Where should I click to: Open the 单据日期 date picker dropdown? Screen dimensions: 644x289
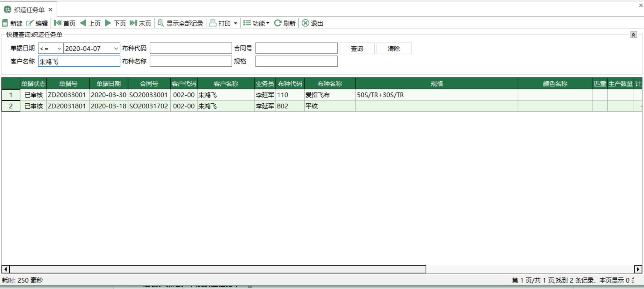(x=116, y=49)
